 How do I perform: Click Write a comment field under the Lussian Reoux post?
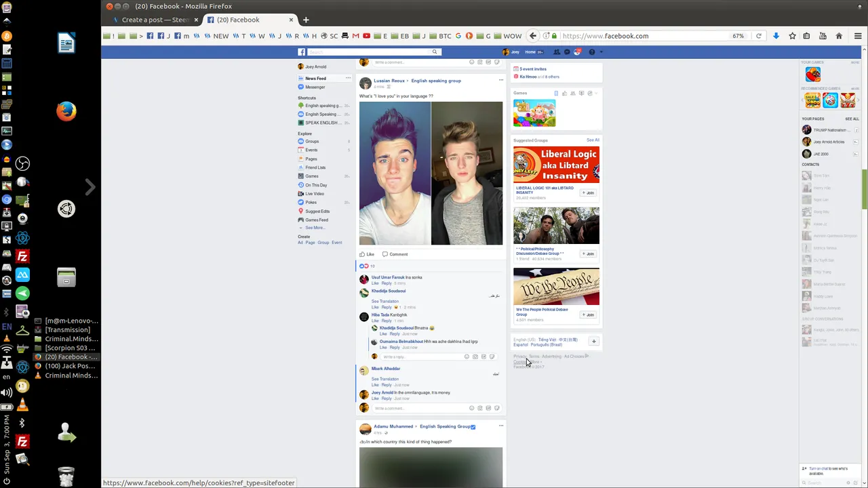point(419,408)
